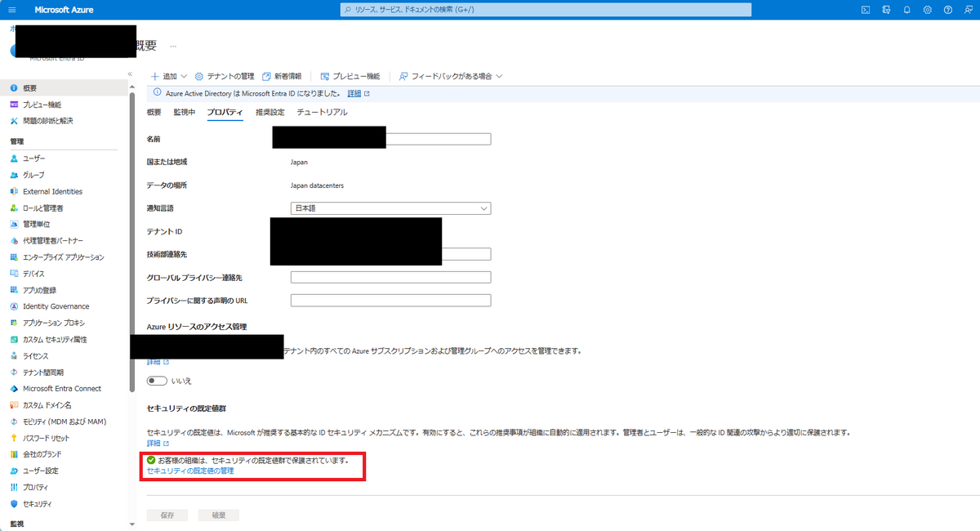Viewport: 980px width, 531px height.
Task: Click the セキュリティの既定値の管理 link
Action: tap(190, 471)
